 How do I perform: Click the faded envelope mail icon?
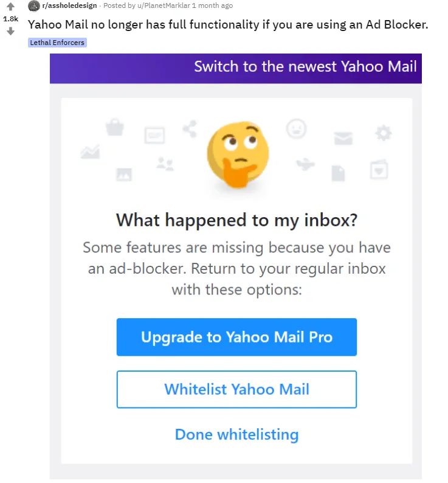(343, 138)
